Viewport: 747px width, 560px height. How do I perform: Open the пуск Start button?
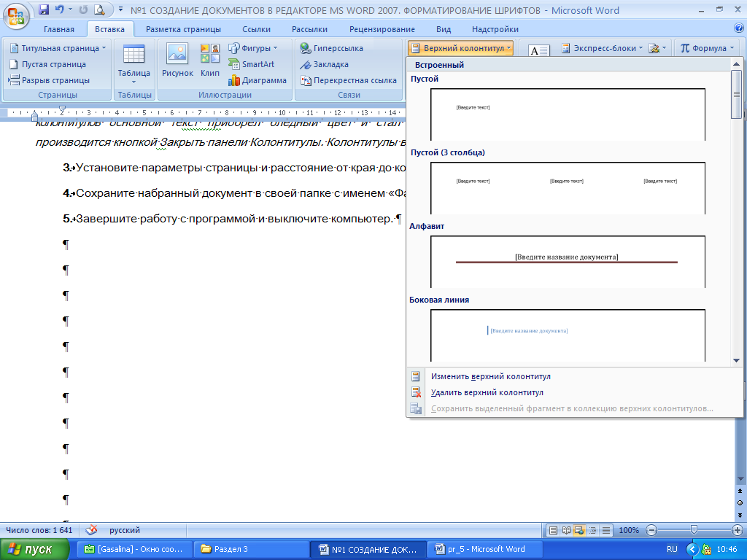click(34, 549)
